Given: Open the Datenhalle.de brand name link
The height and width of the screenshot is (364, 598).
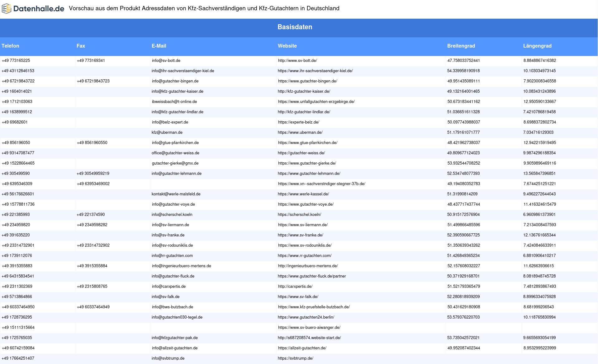Looking at the screenshot, I should pos(39,9).
